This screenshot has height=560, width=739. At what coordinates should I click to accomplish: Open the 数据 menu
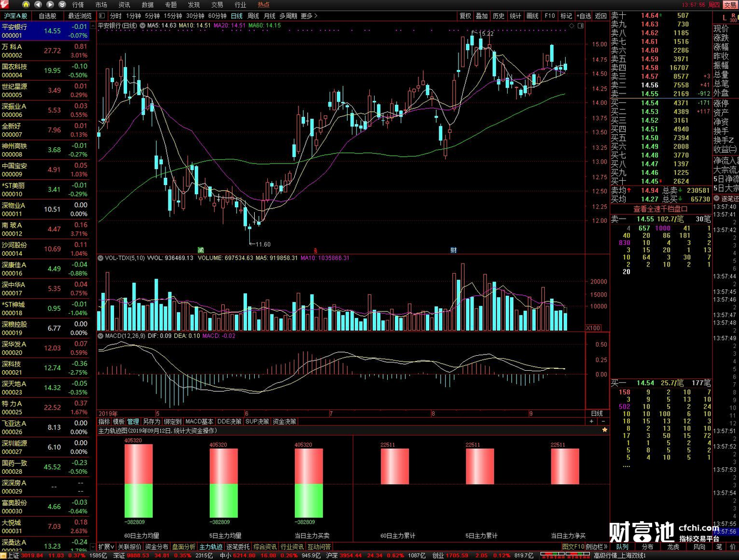coord(147,5)
